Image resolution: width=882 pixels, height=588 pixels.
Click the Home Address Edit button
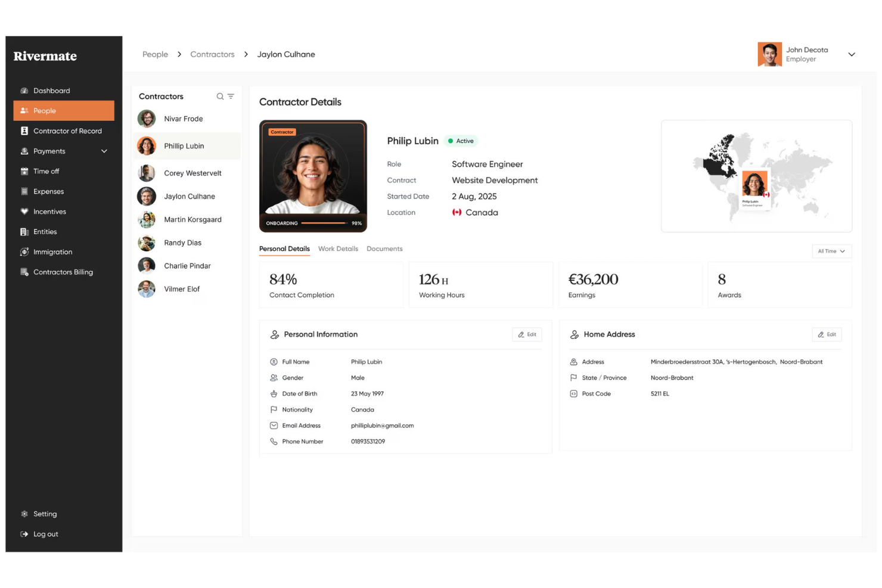827,334
